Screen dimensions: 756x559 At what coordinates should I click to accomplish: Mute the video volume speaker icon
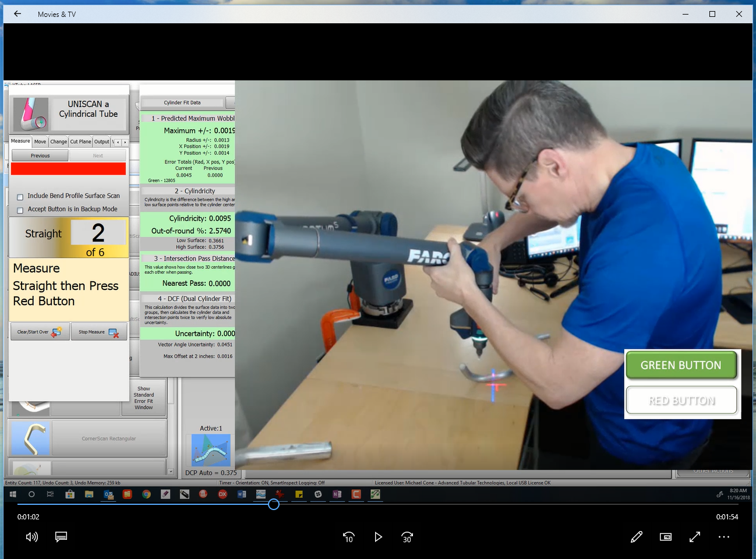(x=31, y=537)
